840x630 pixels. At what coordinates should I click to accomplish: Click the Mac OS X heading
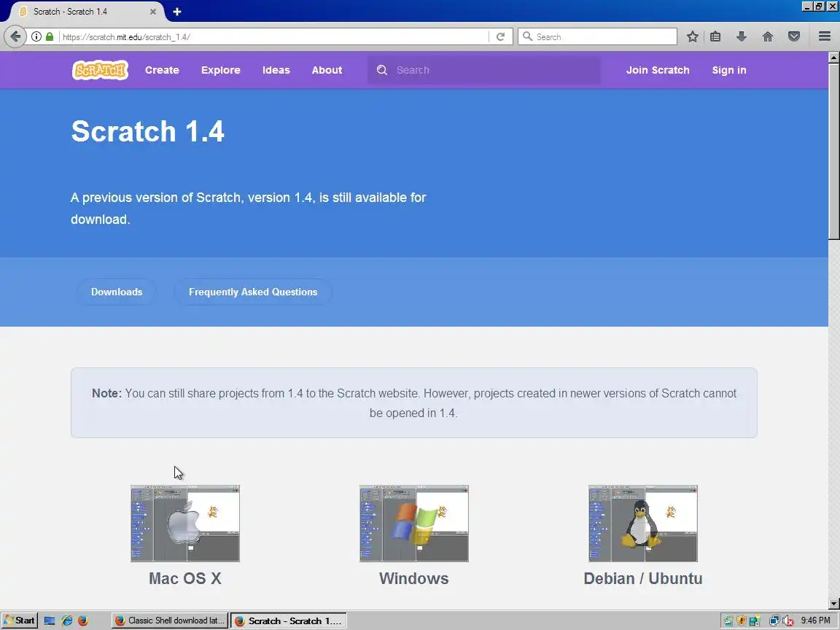point(184,578)
